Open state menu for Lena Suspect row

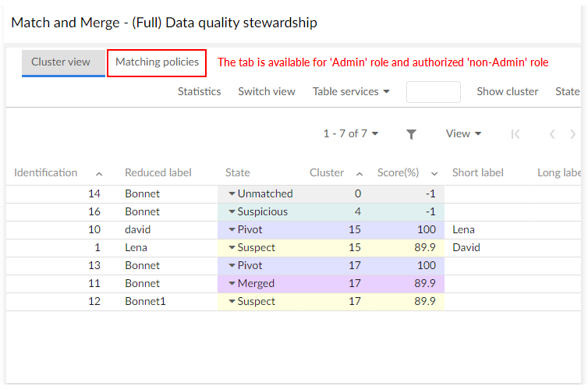click(x=232, y=247)
